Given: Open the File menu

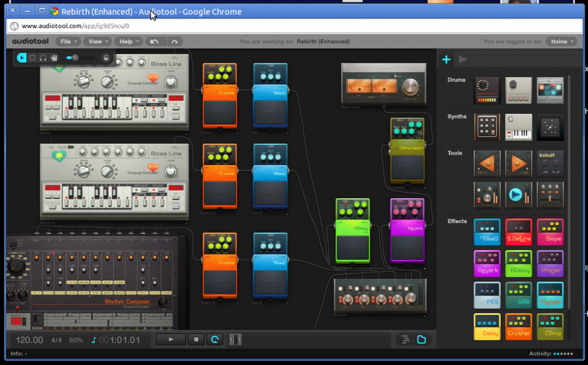Looking at the screenshot, I should 68,41.
